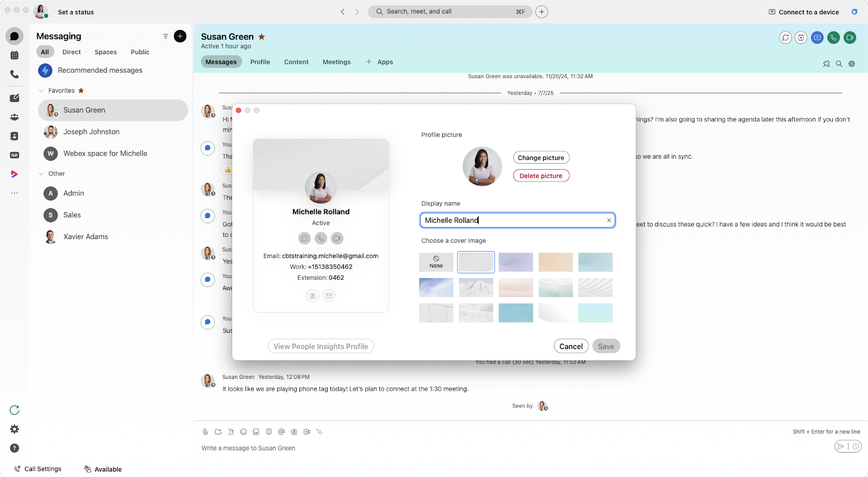Collapse the Other section

click(41, 174)
